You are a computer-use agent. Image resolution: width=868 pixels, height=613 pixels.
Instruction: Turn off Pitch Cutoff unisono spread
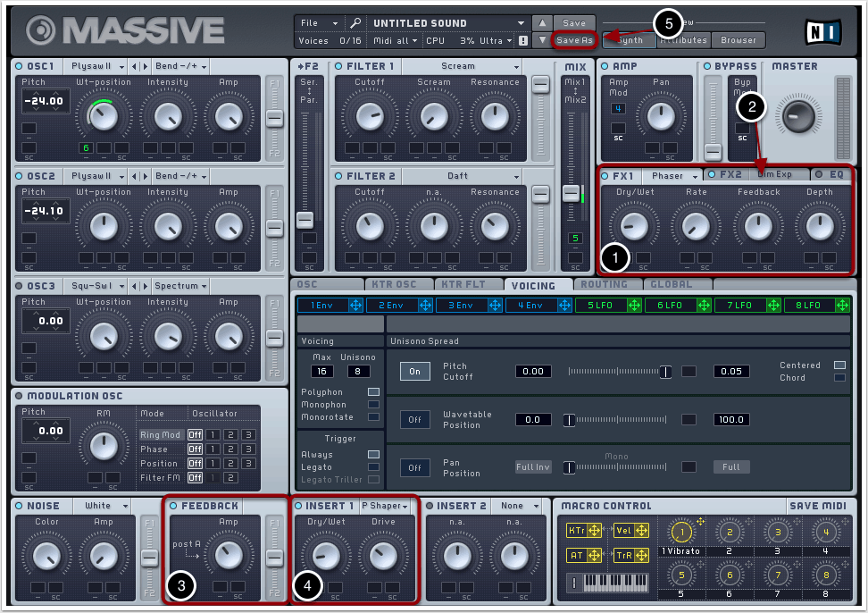pos(414,371)
